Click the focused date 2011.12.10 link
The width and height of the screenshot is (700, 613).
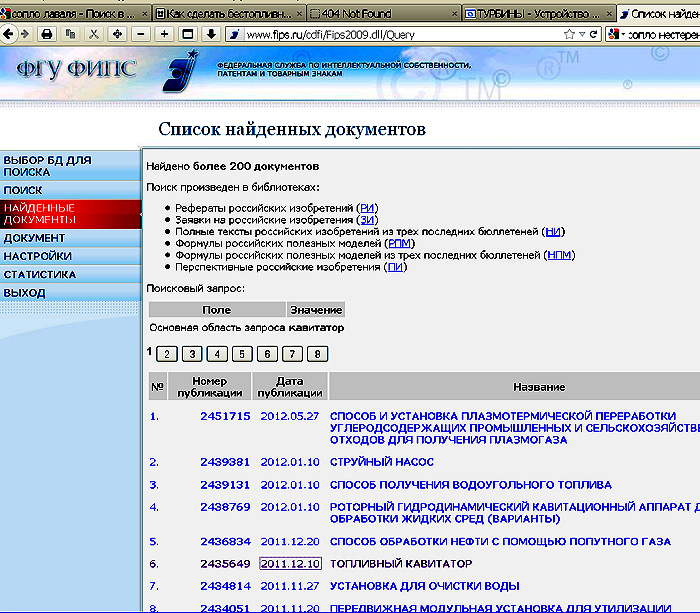pyautogui.click(x=290, y=564)
